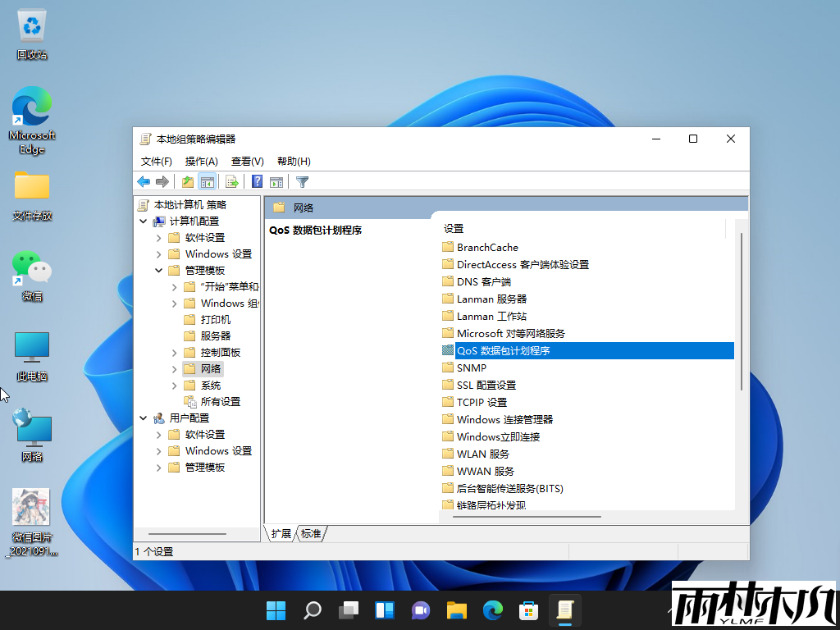Collapse the 管理模板 tree node
840x630 pixels.
157,270
